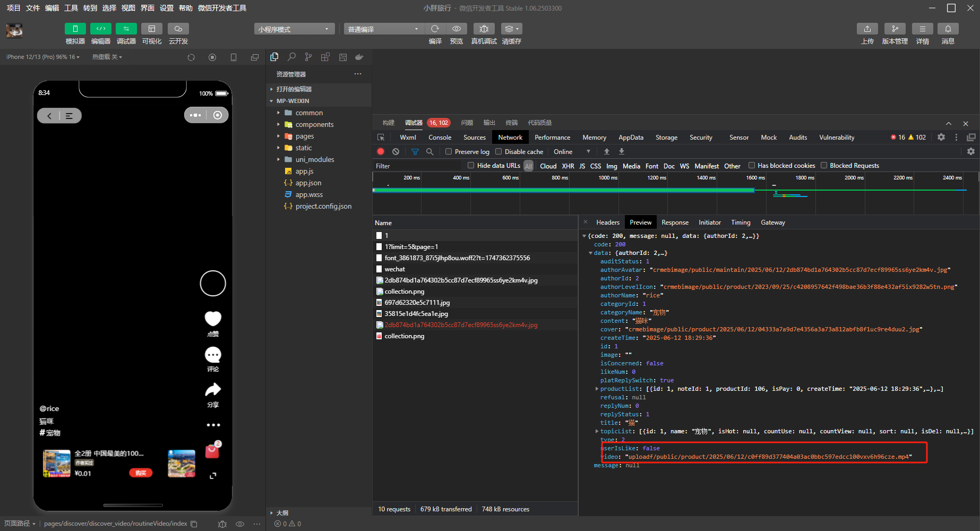Select the Img request type filter

coord(612,166)
